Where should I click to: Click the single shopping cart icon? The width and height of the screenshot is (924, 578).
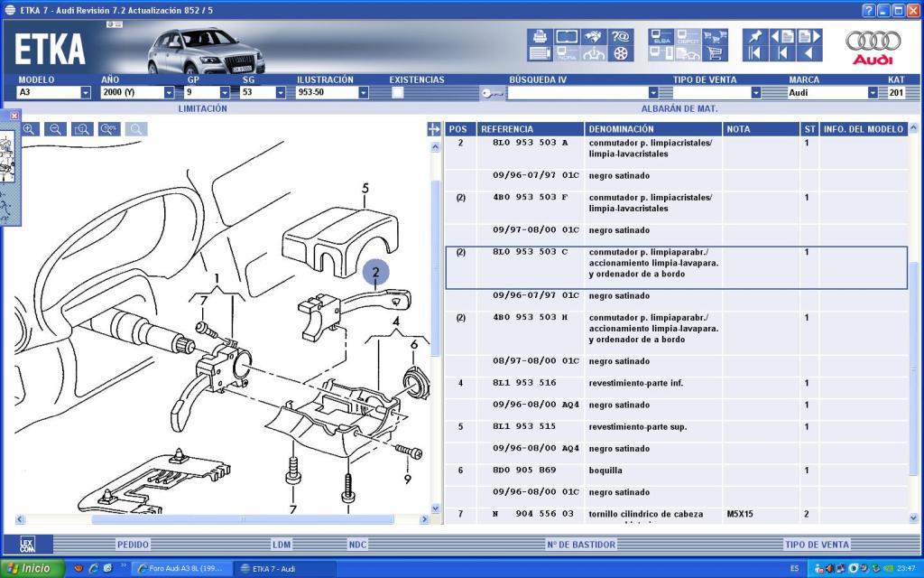point(715,53)
